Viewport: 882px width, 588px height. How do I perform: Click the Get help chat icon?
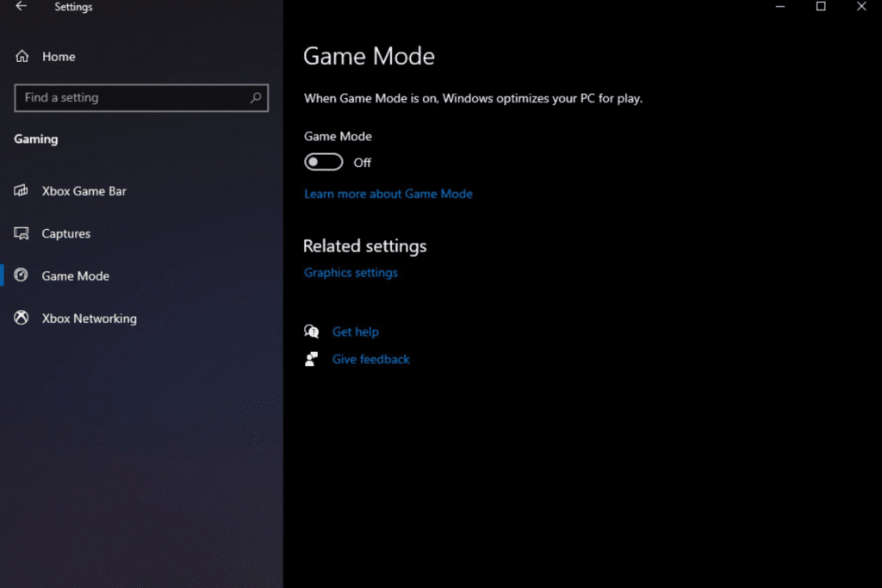[x=312, y=331]
